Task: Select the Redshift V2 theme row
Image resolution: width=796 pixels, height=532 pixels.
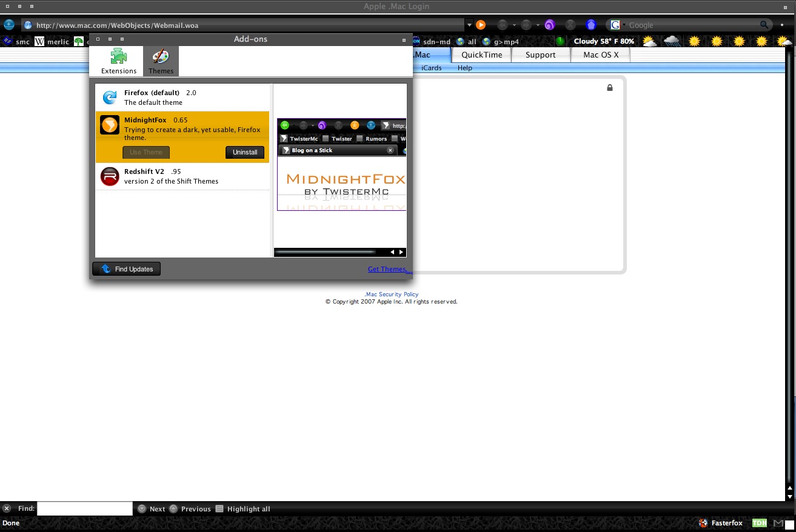Action: click(182, 176)
